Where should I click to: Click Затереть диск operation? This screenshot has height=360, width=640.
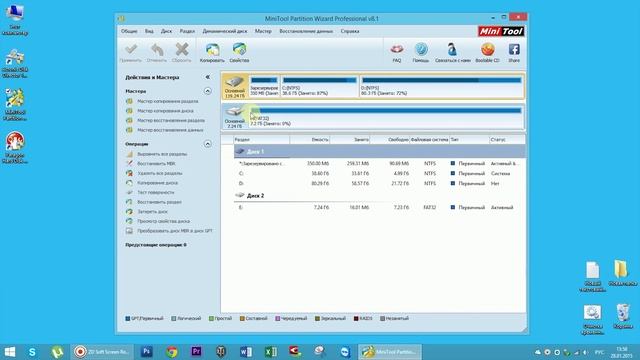[x=152, y=212]
